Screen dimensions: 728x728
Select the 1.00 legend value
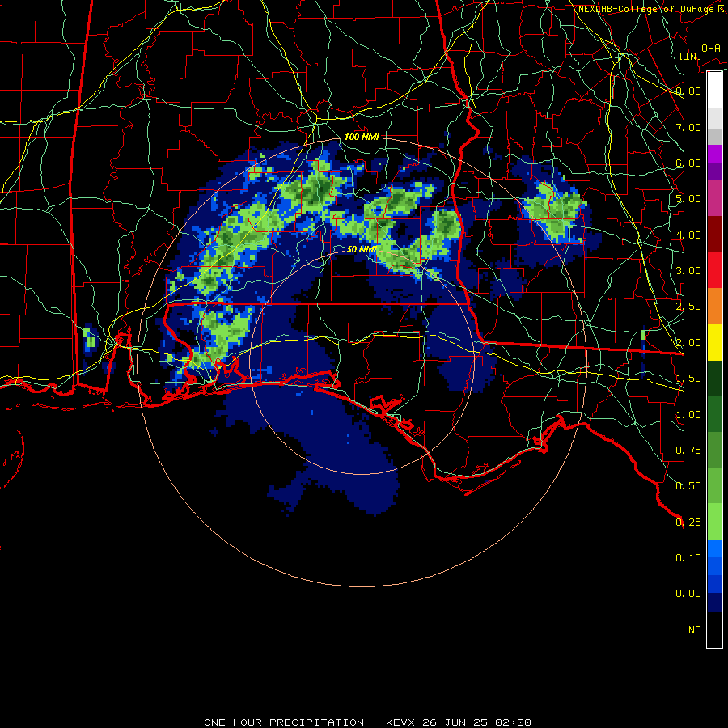tap(688, 415)
